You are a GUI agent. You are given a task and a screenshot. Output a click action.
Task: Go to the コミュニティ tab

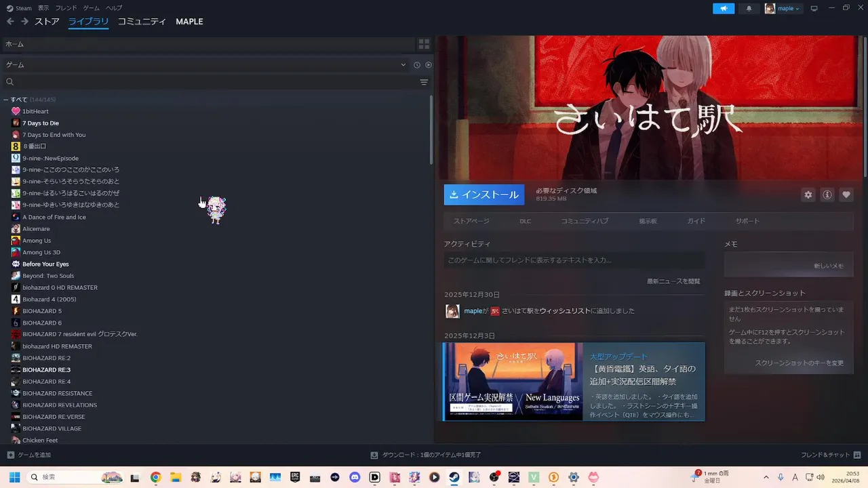[x=142, y=22]
